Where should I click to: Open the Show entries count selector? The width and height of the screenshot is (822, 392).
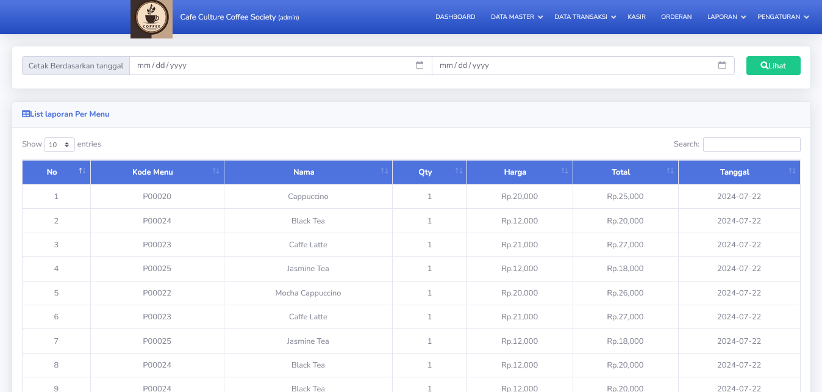point(59,144)
